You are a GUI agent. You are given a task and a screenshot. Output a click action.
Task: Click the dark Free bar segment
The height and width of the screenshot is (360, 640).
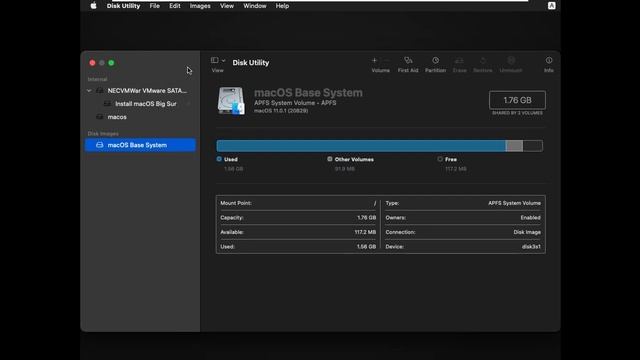click(533, 146)
